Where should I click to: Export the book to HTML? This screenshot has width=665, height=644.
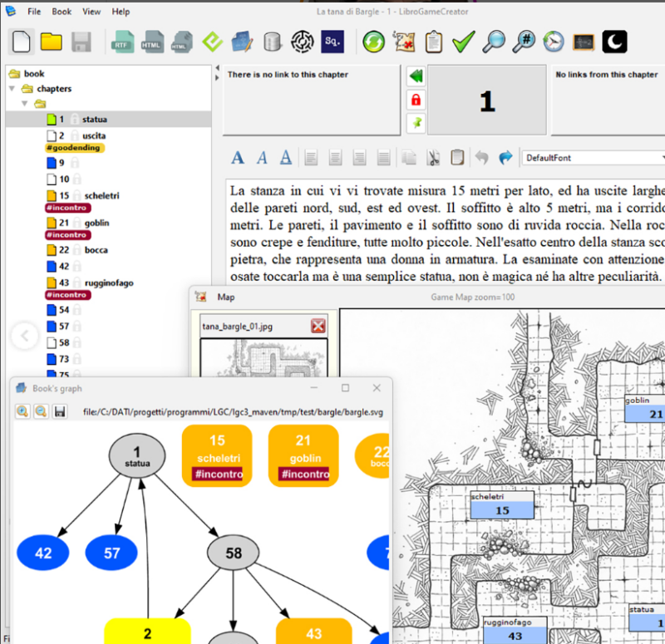point(152,42)
